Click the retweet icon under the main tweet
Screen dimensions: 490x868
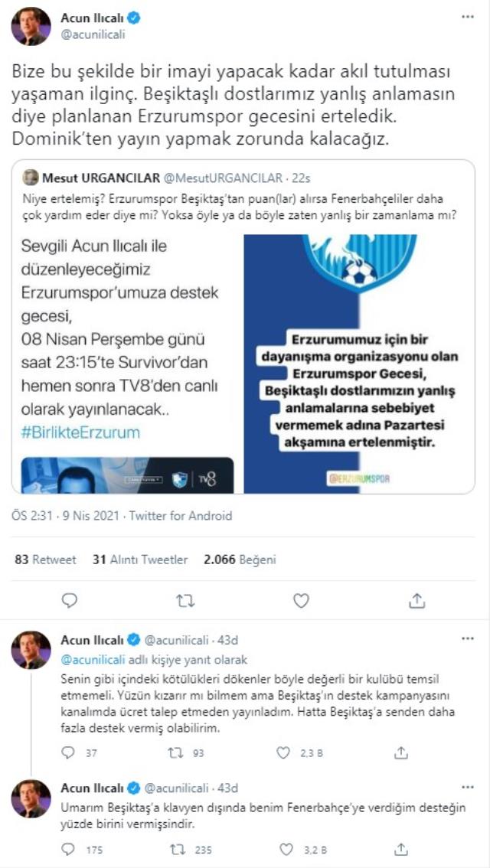coord(184,600)
